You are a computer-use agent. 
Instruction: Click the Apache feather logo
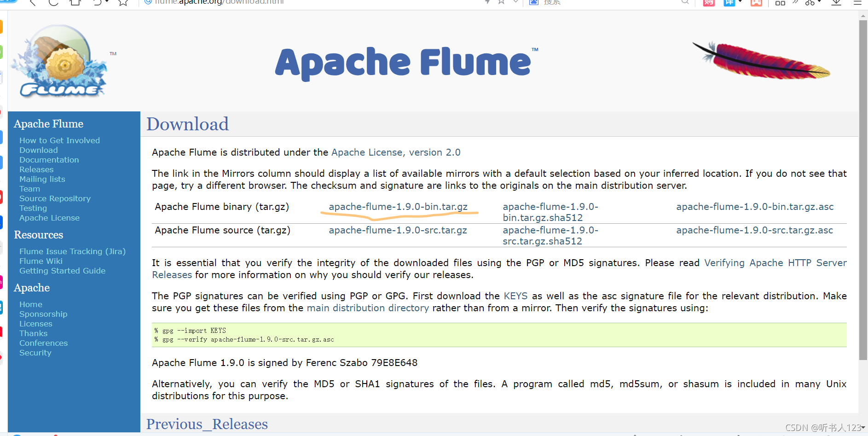click(760, 61)
